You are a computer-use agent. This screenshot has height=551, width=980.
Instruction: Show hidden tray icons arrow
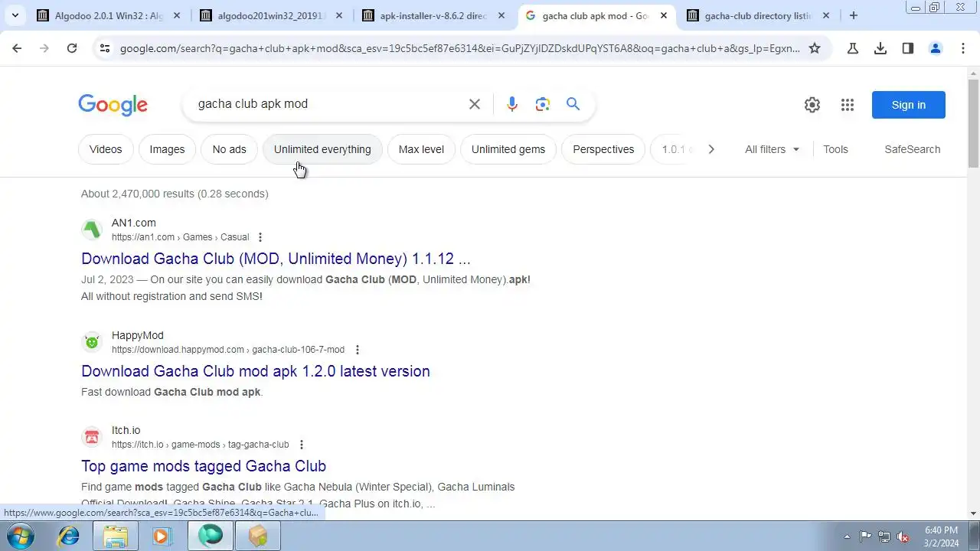(x=847, y=536)
